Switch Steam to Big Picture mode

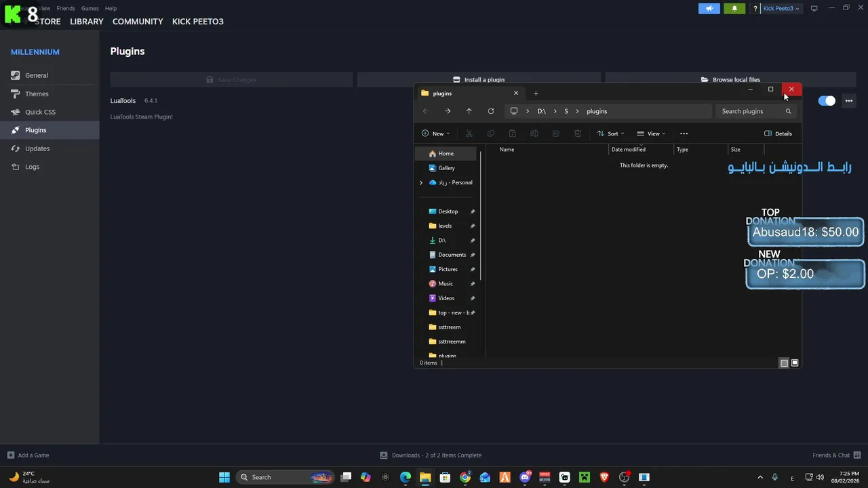[814, 9]
